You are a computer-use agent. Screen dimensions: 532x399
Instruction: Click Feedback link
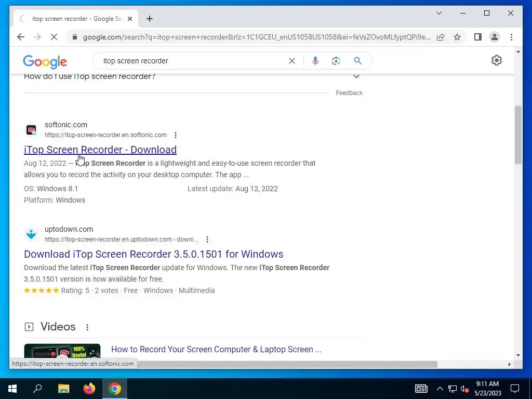349,93
